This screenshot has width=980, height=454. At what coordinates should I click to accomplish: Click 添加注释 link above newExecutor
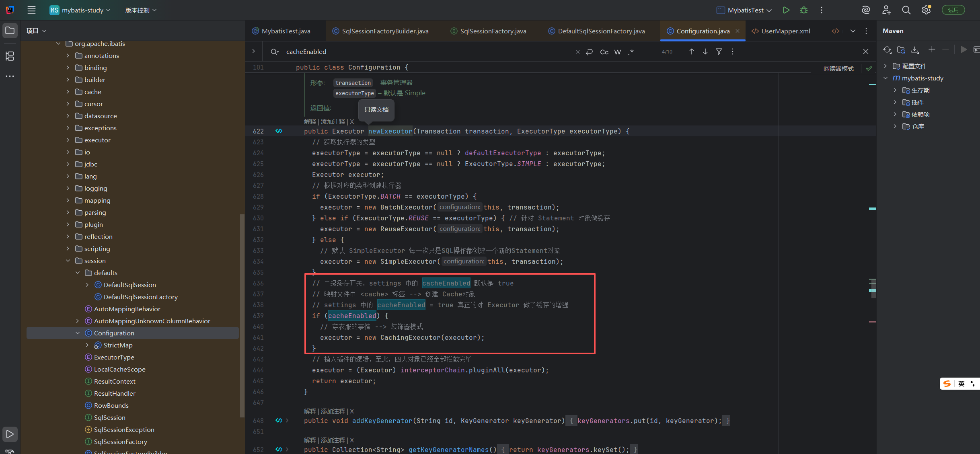coord(333,121)
